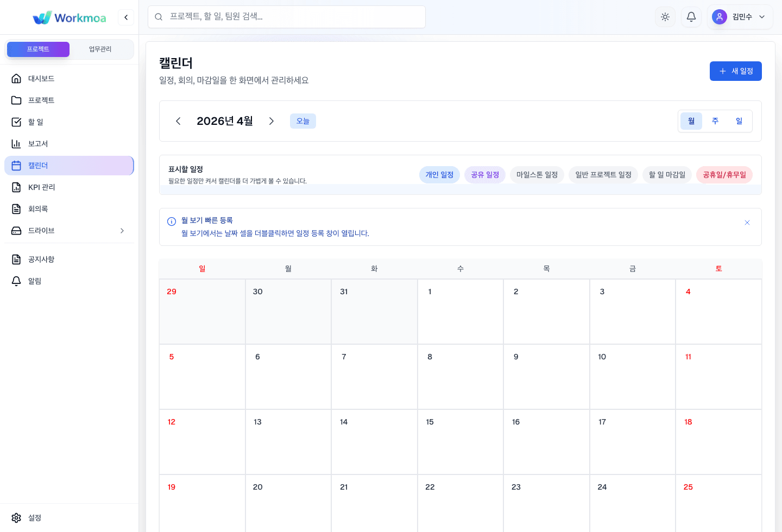Open 설정 at sidebar bottom

[69, 518]
